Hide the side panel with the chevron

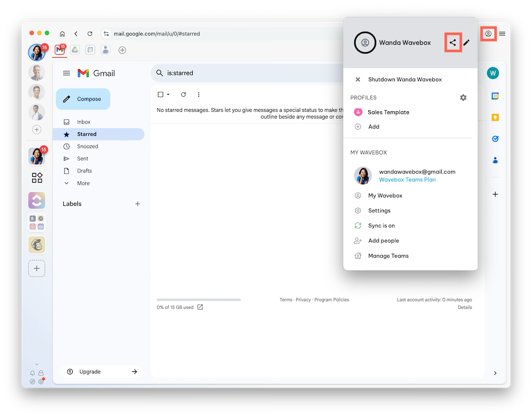495,373
